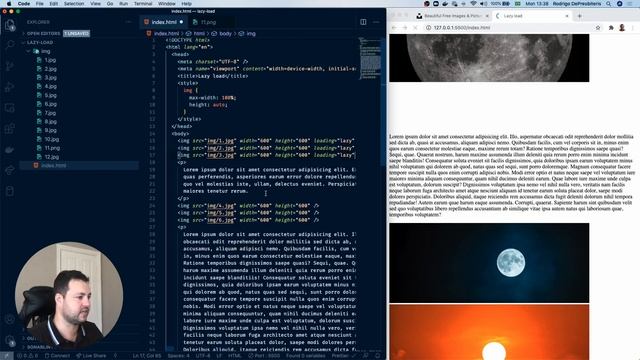
Task: Open the Docker view in activity bar
Action: coord(9,150)
